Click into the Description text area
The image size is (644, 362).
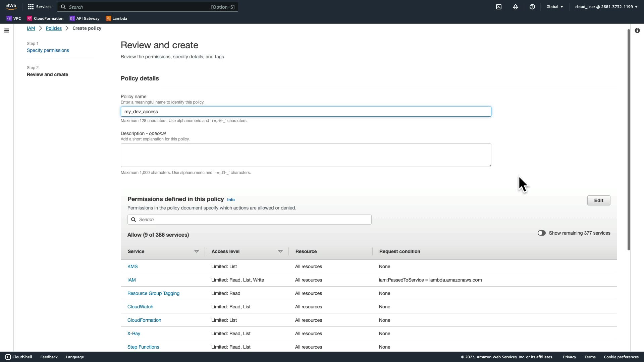[x=306, y=155]
